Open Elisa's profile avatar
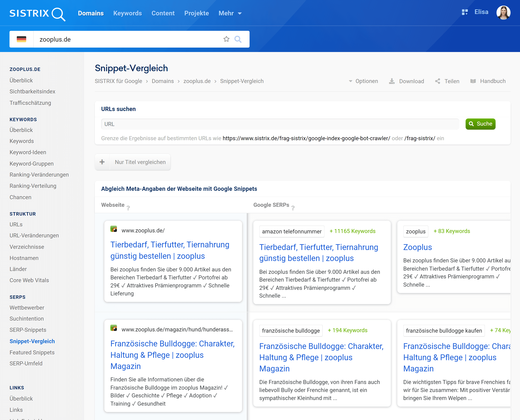Image resolution: width=520 pixels, height=420 pixels. [x=503, y=12]
